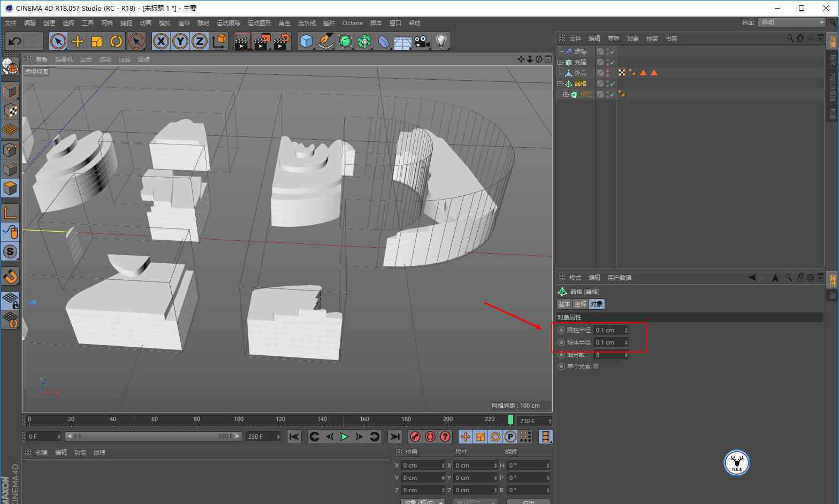Click the green timeline playhead marker
This screenshot has height=504, width=839.
point(510,420)
